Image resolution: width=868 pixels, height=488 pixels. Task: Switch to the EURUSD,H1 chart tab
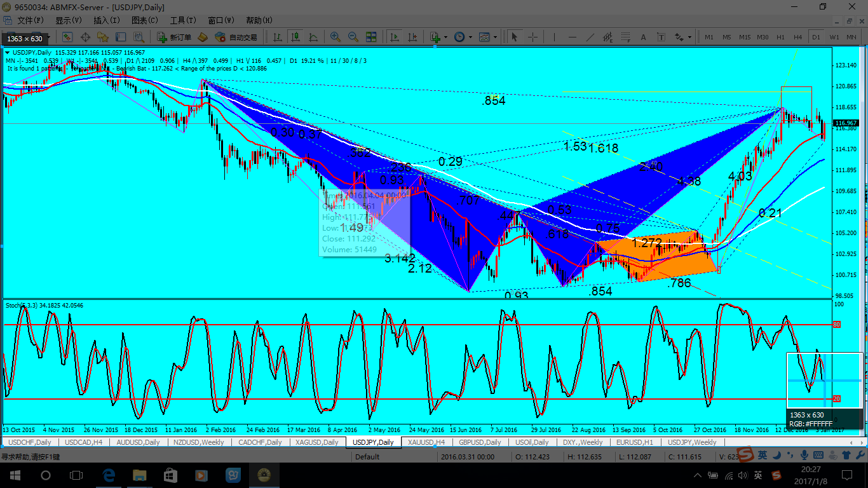tap(634, 442)
